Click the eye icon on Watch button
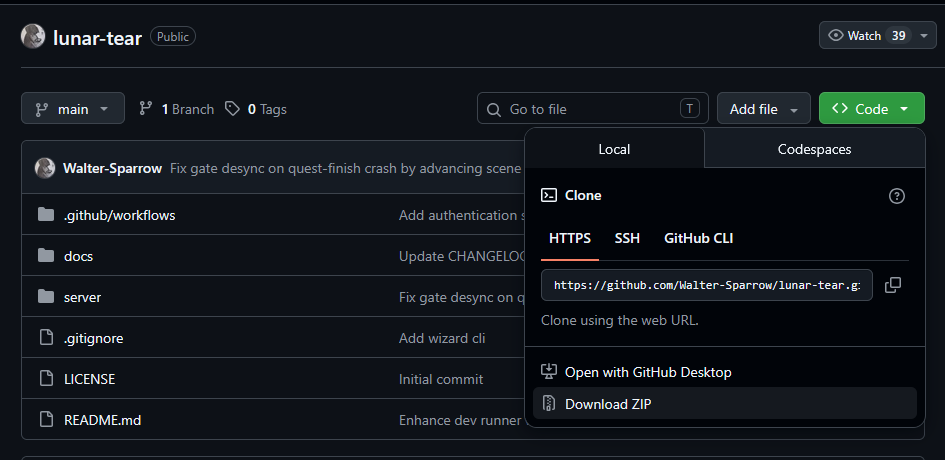945x460 pixels. pyautogui.click(x=835, y=36)
